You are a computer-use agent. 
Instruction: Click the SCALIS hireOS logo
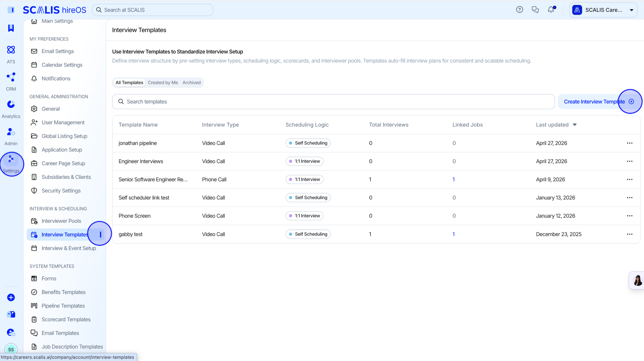point(55,10)
